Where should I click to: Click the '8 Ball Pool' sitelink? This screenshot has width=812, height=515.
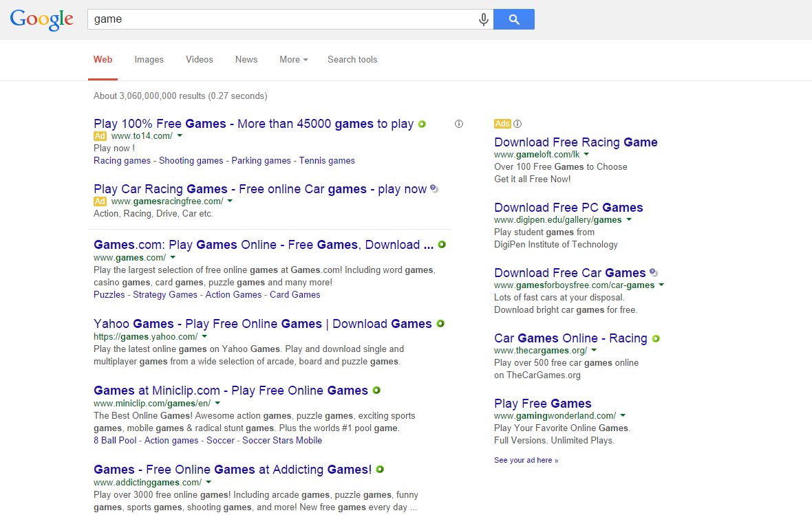pos(115,441)
